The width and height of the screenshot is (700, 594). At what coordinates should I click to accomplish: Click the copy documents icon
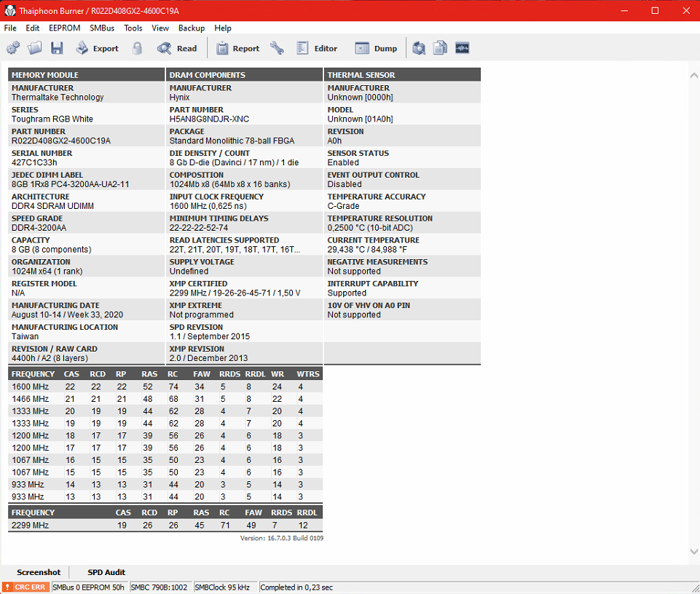[440, 48]
